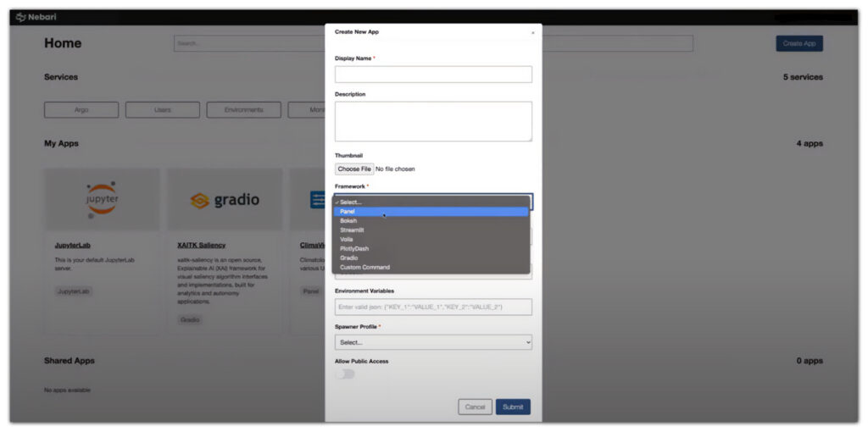Click the '5 services' count text

[803, 77]
